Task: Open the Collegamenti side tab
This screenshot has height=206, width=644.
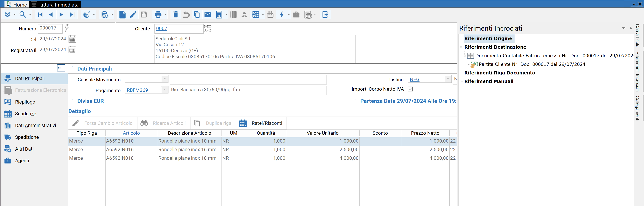Action: click(637, 109)
